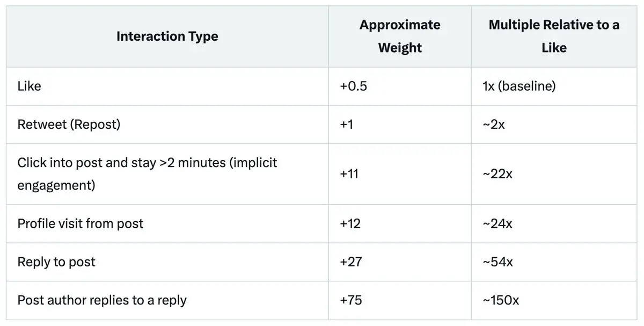Select the Post author replies to a reply cell
Screen dimensions: 644x326
point(102,300)
